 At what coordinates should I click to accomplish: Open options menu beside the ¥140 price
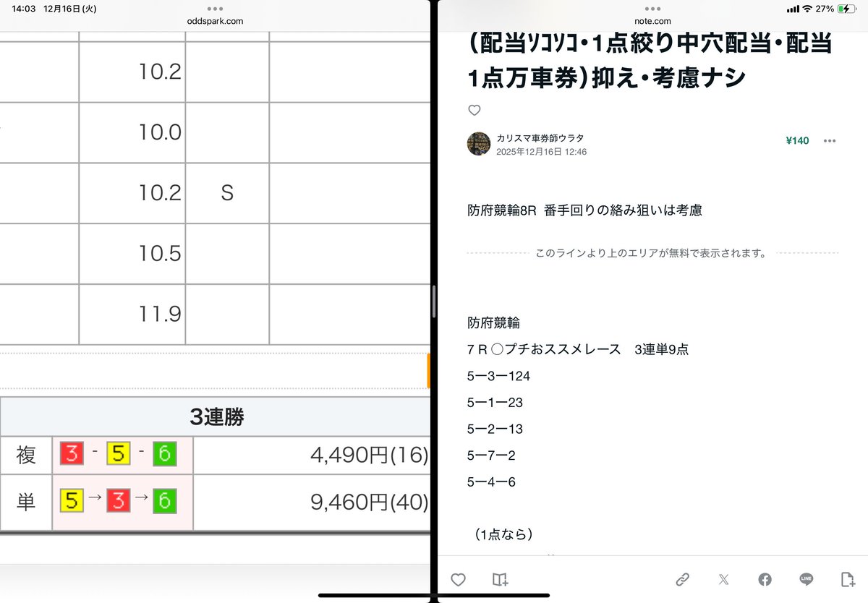click(830, 141)
